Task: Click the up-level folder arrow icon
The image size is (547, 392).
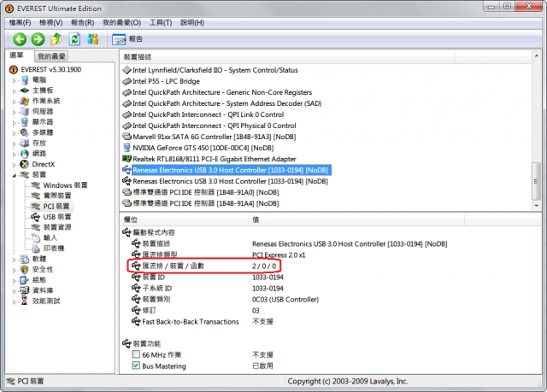Action: (56, 39)
